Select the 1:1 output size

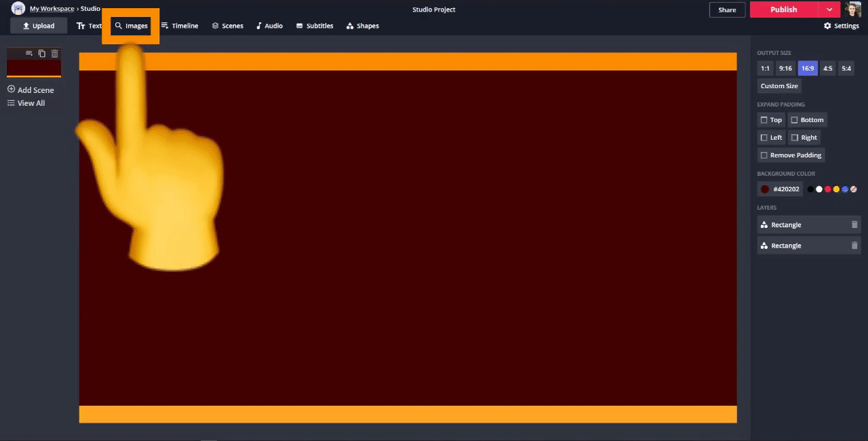[765, 68]
